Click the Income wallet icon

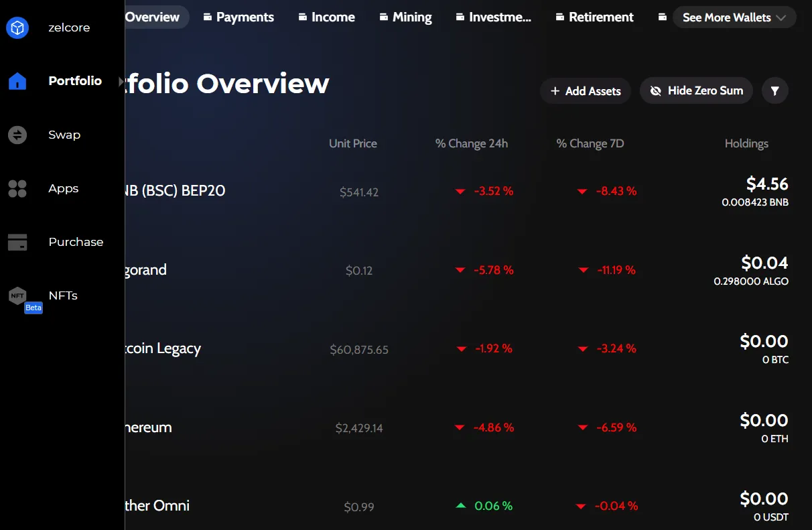point(303,17)
